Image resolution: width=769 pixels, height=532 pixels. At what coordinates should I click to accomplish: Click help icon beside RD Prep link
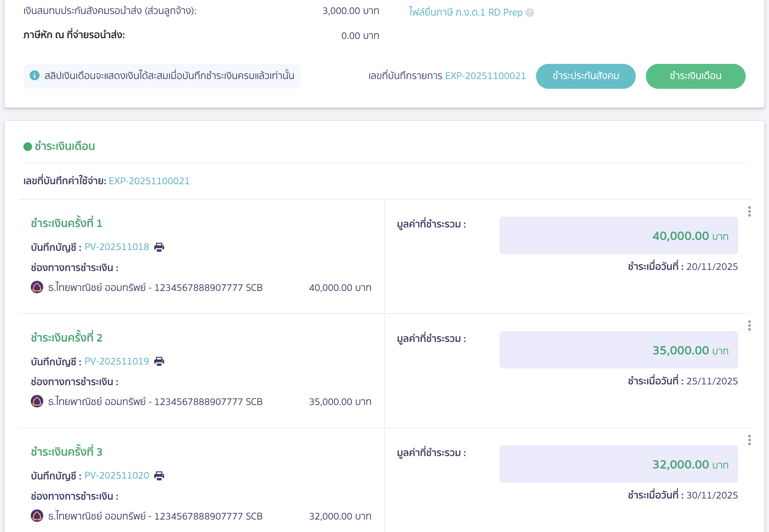click(x=529, y=12)
